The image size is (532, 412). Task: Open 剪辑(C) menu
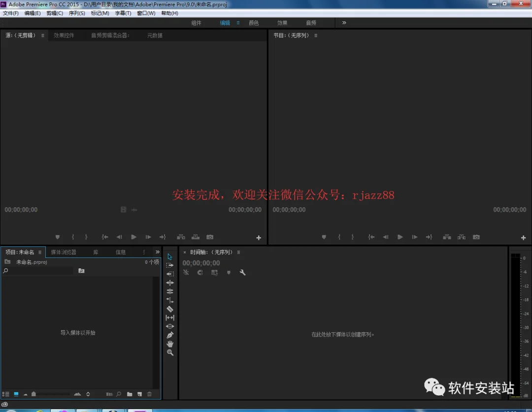click(x=55, y=13)
